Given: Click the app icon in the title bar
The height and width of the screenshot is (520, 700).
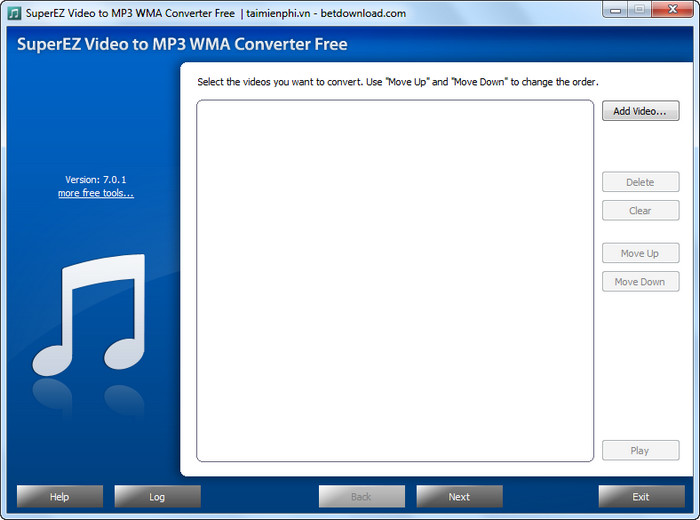Looking at the screenshot, I should [x=14, y=13].
